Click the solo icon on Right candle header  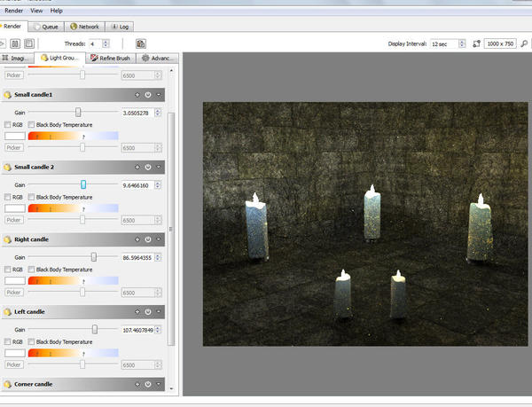click(137, 239)
